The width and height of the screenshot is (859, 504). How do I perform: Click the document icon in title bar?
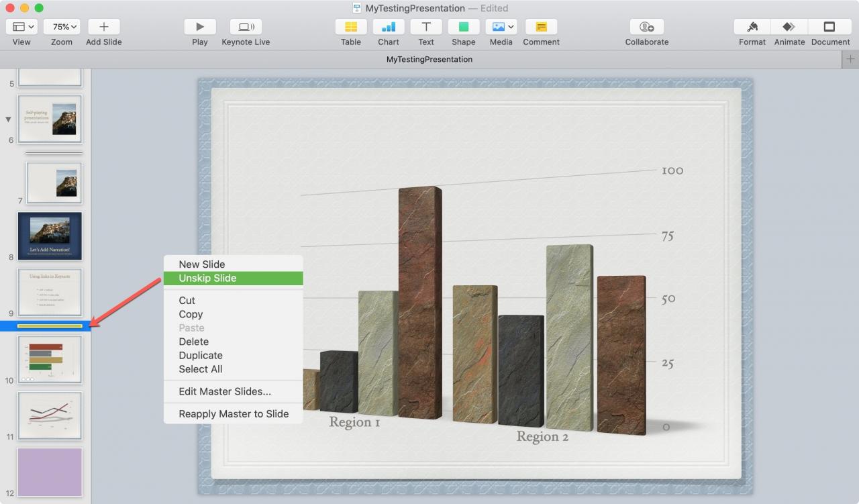pyautogui.click(x=357, y=8)
